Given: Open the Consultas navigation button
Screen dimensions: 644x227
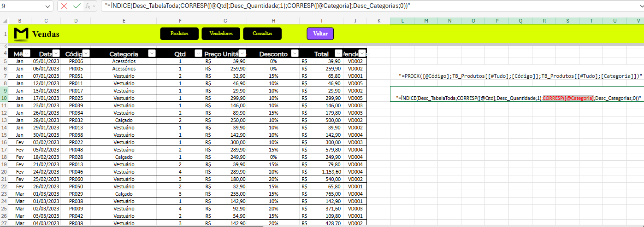Looking at the screenshot, I should [x=262, y=34].
